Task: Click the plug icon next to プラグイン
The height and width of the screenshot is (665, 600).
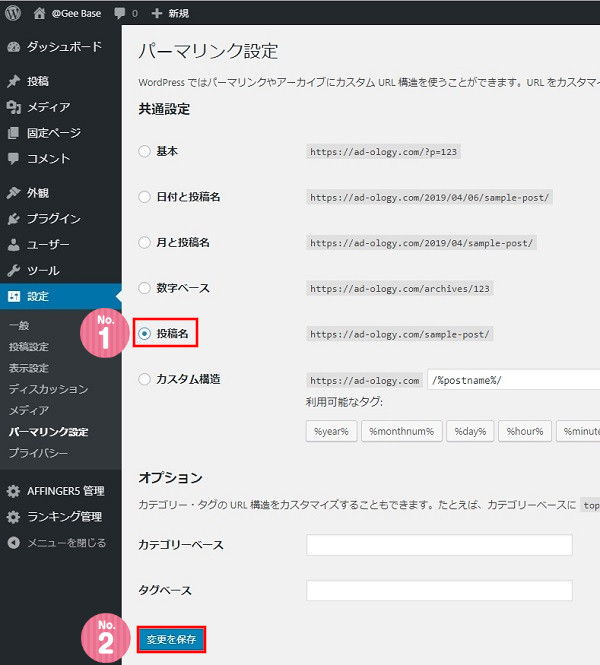Action: pos(14,219)
